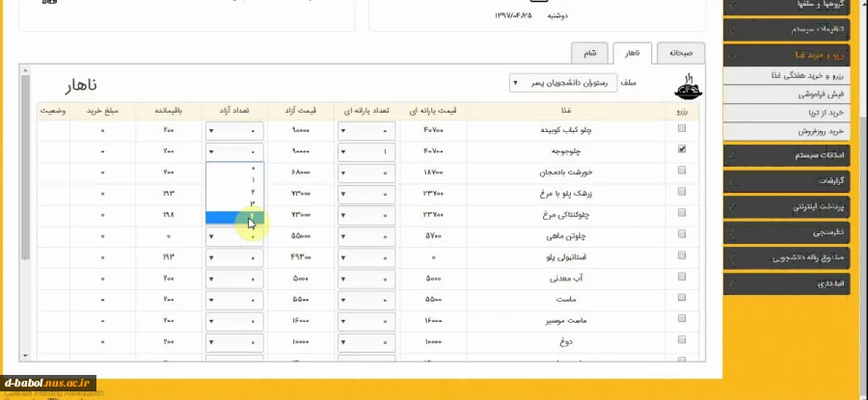Open subsidized count dropdown for چلوتن ماهی
This screenshot has width=868, height=400.
point(366,236)
